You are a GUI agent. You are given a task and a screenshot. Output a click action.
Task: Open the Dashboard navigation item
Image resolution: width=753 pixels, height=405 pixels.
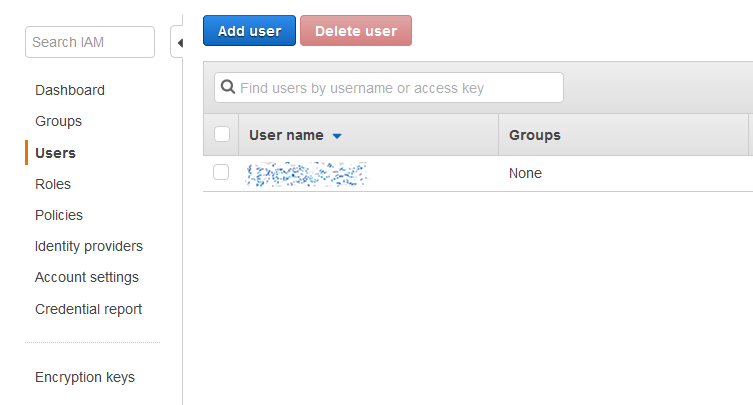(70, 90)
